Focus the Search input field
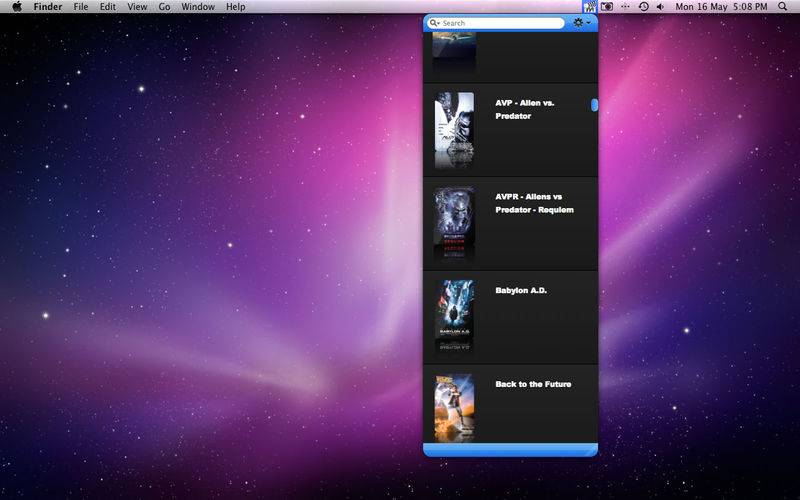Viewport: 800px width, 500px height. coord(495,23)
